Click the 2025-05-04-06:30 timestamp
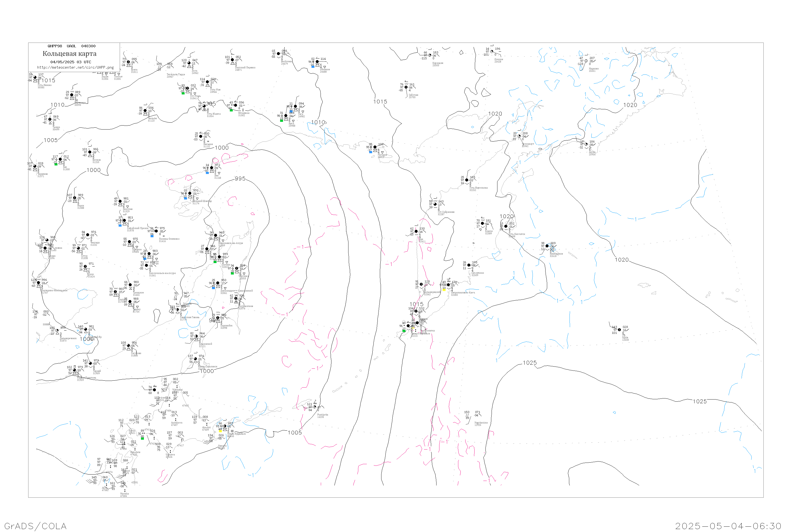The image size is (798, 532). 728,526
